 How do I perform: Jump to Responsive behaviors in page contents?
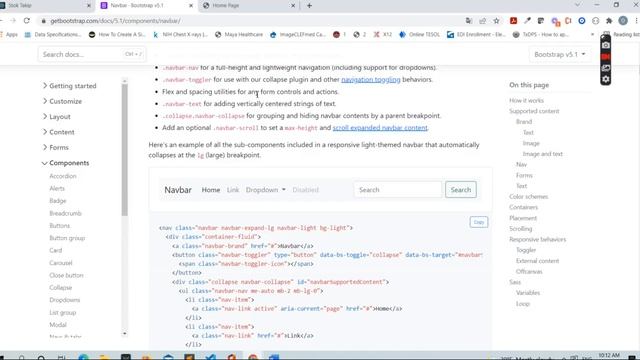(538, 240)
